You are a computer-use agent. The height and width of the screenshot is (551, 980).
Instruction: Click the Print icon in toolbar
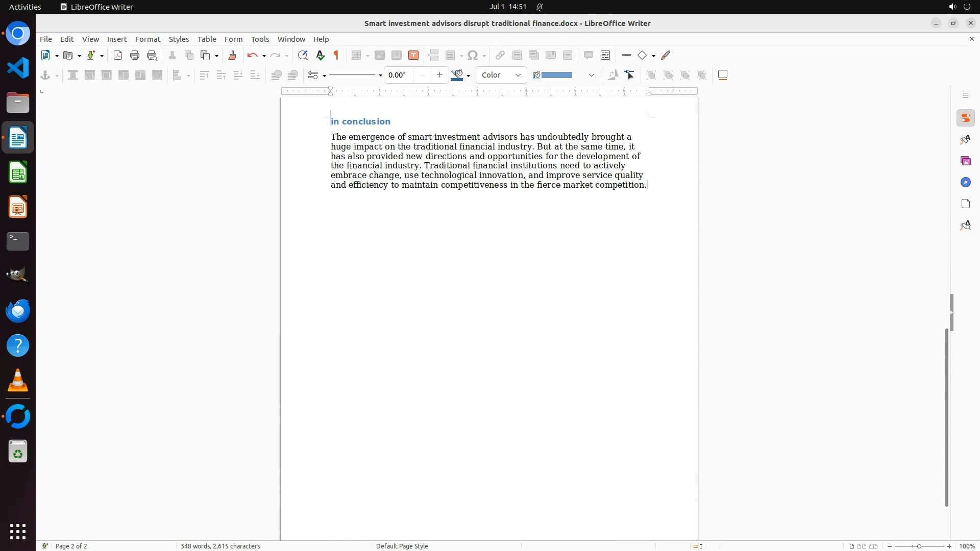[135, 55]
